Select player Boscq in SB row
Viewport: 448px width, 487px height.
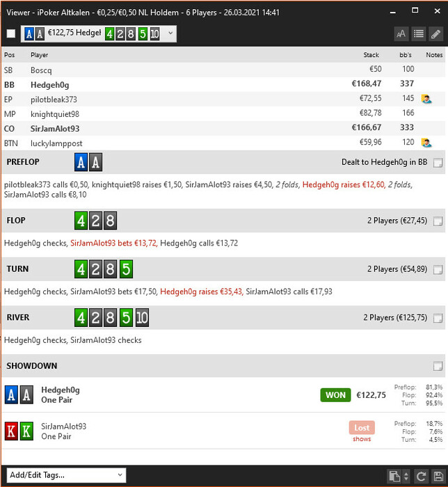(x=223, y=70)
